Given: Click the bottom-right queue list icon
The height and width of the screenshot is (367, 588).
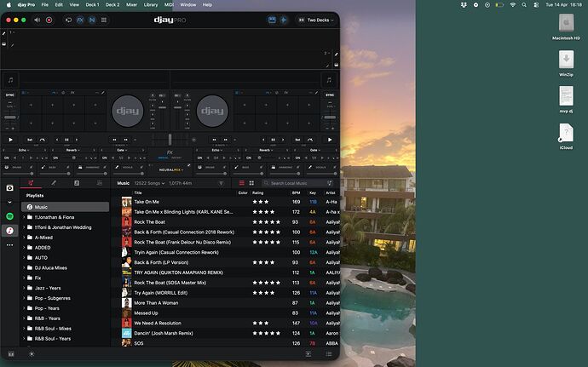Looking at the screenshot, I should [329, 354].
